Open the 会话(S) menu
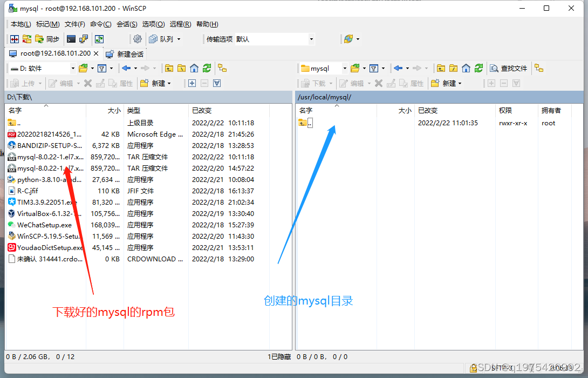The height and width of the screenshot is (378, 588). (127, 24)
